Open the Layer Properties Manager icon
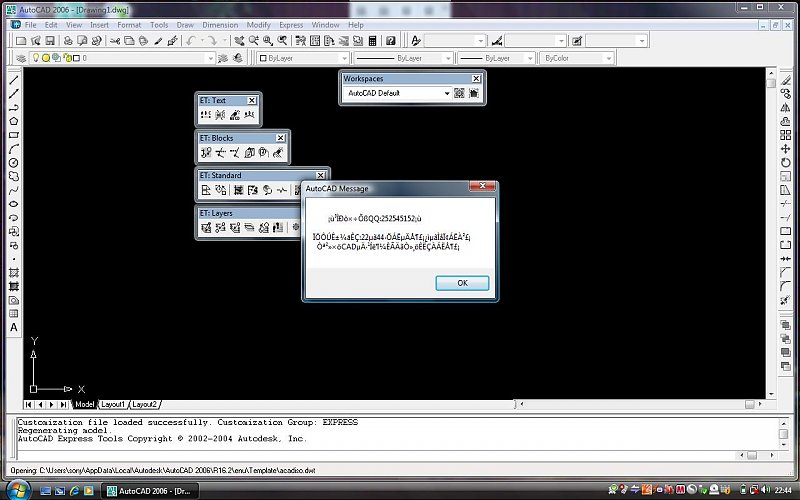Image resolution: width=800 pixels, height=500 pixels. tap(21, 58)
